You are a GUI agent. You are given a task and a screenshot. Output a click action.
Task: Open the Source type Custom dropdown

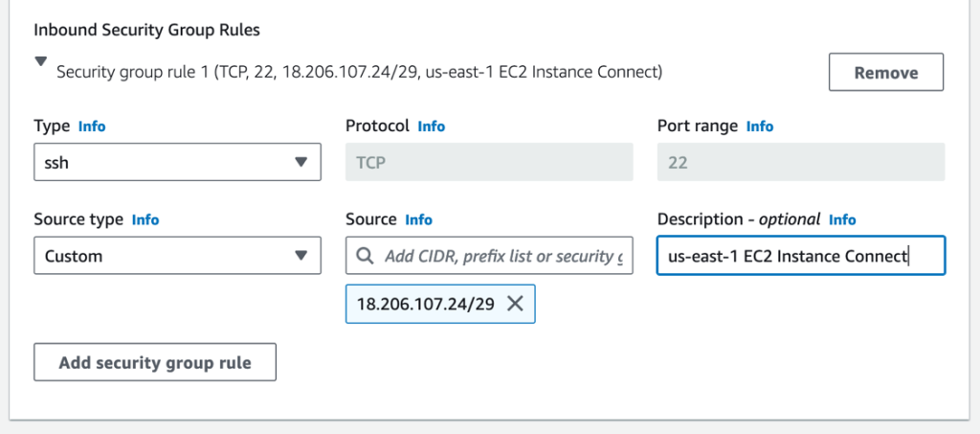[177, 256]
